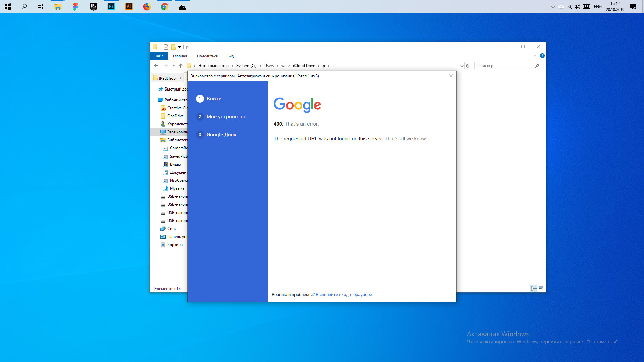Screen dimensions: 644x362
Task: Go up one folder level
Action: coord(181,66)
